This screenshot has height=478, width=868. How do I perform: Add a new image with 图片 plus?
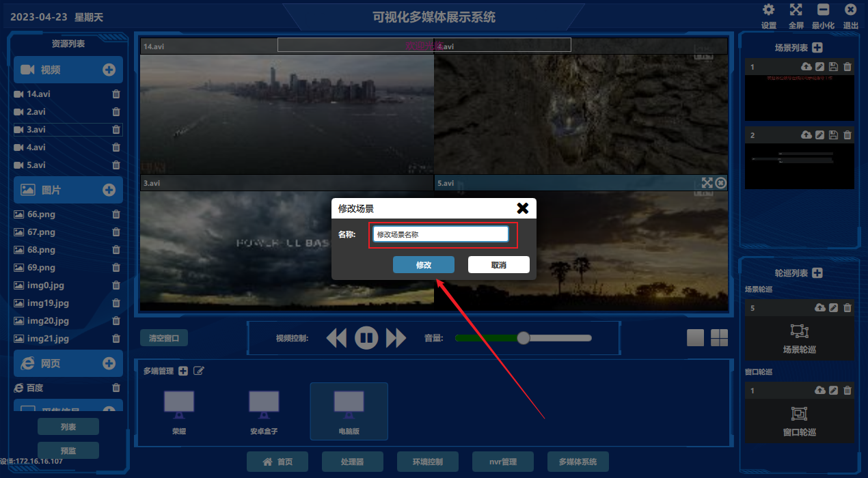pyautogui.click(x=109, y=190)
